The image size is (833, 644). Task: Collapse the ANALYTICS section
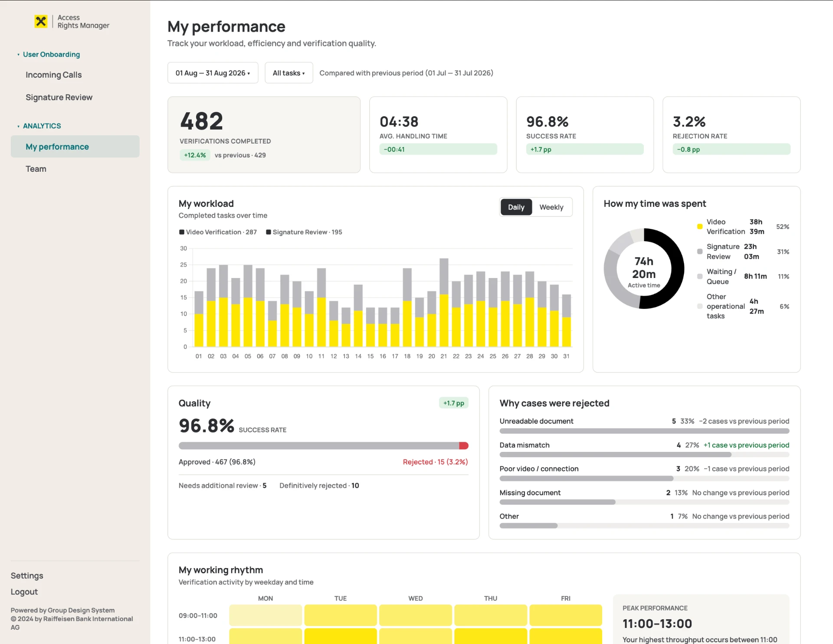click(39, 126)
